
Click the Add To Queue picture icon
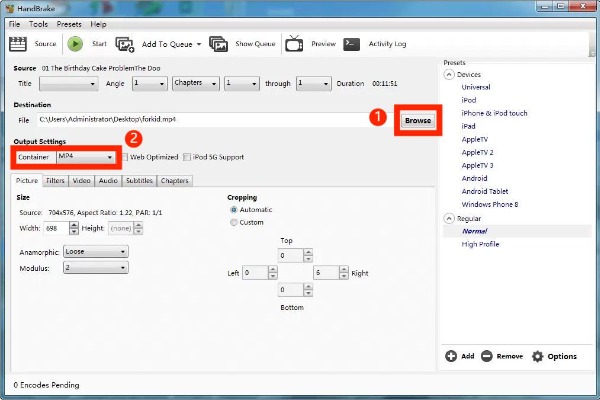click(x=125, y=44)
